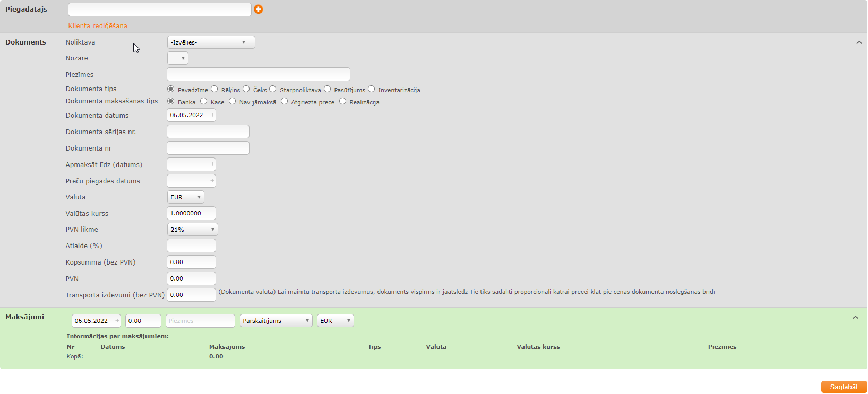Collapse the Dokuments section with chevron
Viewport: 868px width, 394px height.
tap(859, 42)
